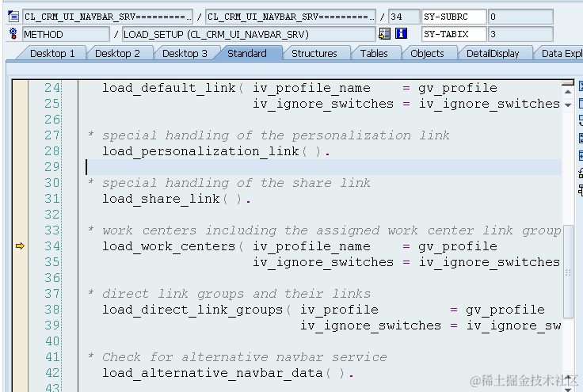The width and height of the screenshot is (583, 392).
Task: Click the CL_CRM_UI_NAVBAR_SRV include field beside line number 34
Action: coord(291,17)
